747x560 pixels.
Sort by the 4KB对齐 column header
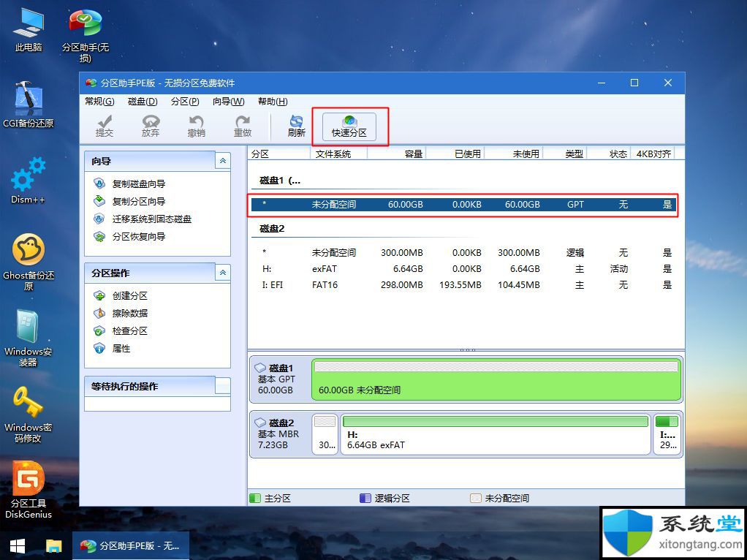click(653, 154)
